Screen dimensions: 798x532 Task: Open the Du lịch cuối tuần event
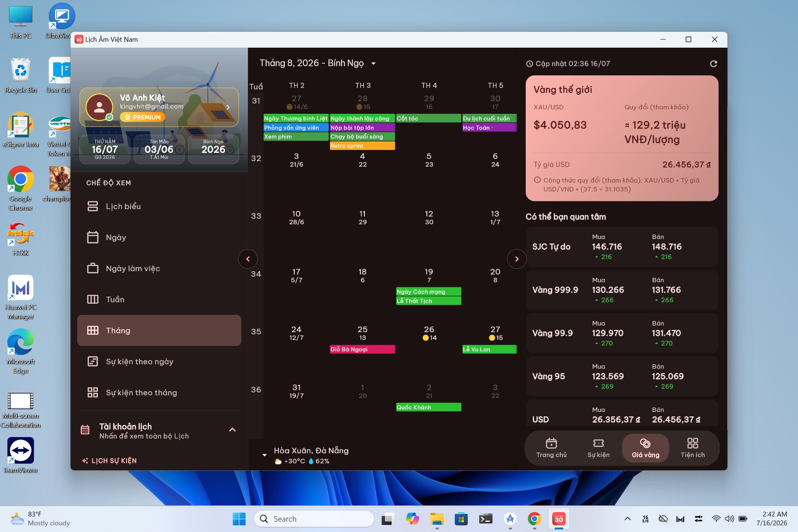click(490, 118)
